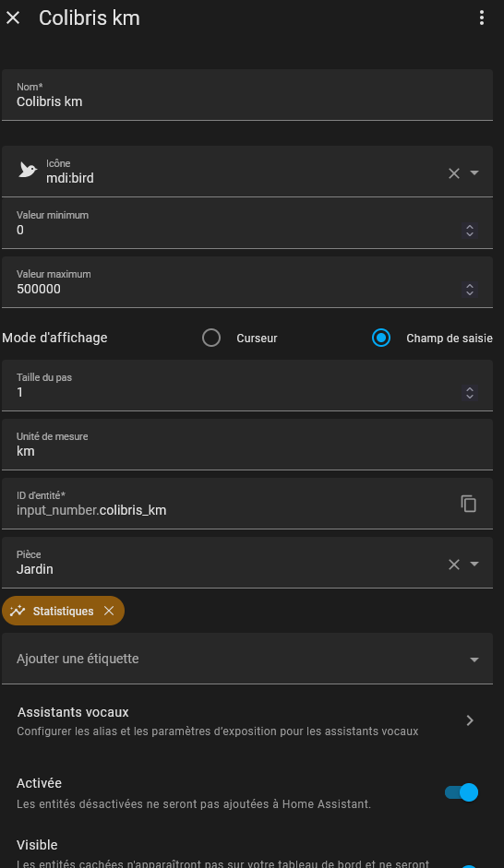504x868 pixels.
Task: Copy the entity ID to clipboard
Action: [x=469, y=504]
